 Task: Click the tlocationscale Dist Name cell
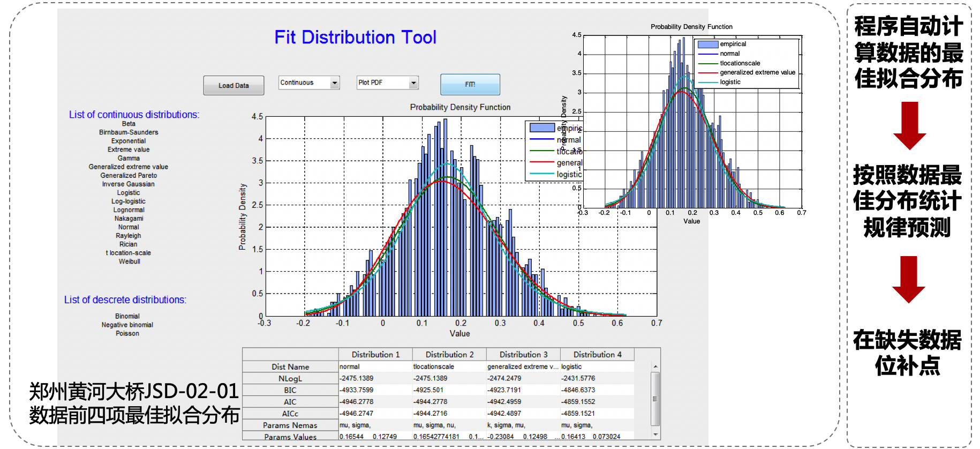point(434,366)
